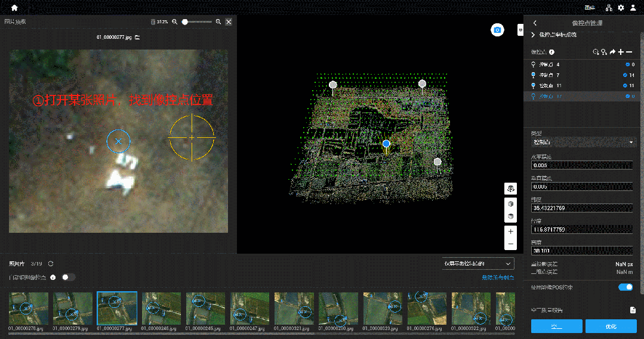
Task: Click the trash icon above the photo
Action: coord(153,21)
